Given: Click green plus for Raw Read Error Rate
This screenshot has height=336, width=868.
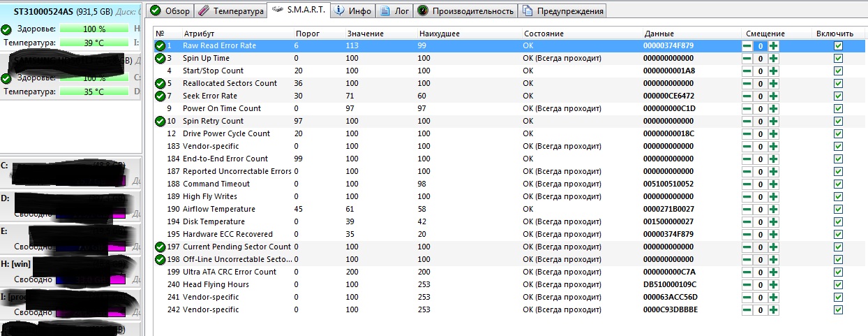Looking at the screenshot, I should [773, 46].
